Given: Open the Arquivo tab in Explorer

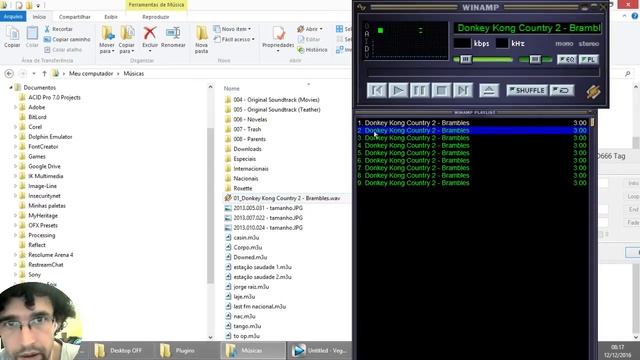Looking at the screenshot, I should pyautogui.click(x=13, y=16).
